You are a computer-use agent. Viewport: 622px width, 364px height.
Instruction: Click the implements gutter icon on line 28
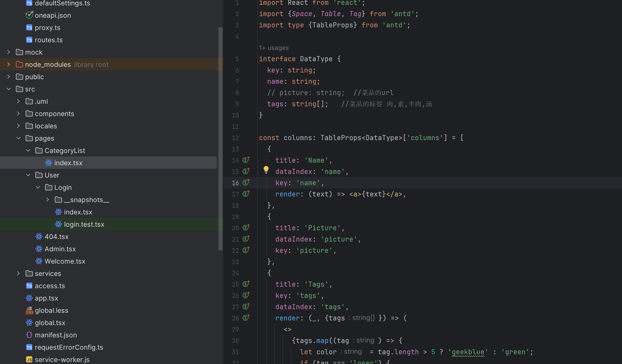click(246, 318)
